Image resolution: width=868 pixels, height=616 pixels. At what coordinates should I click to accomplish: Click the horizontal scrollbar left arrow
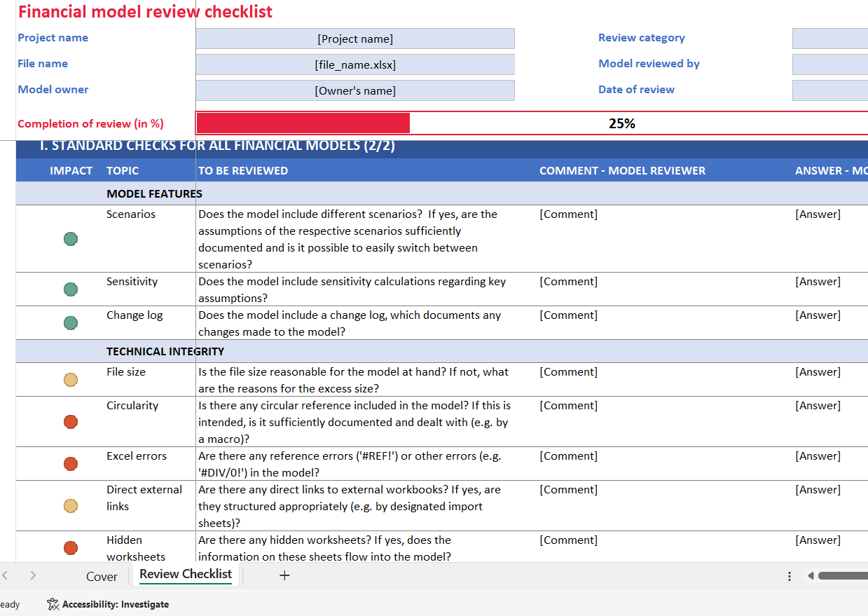(811, 576)
